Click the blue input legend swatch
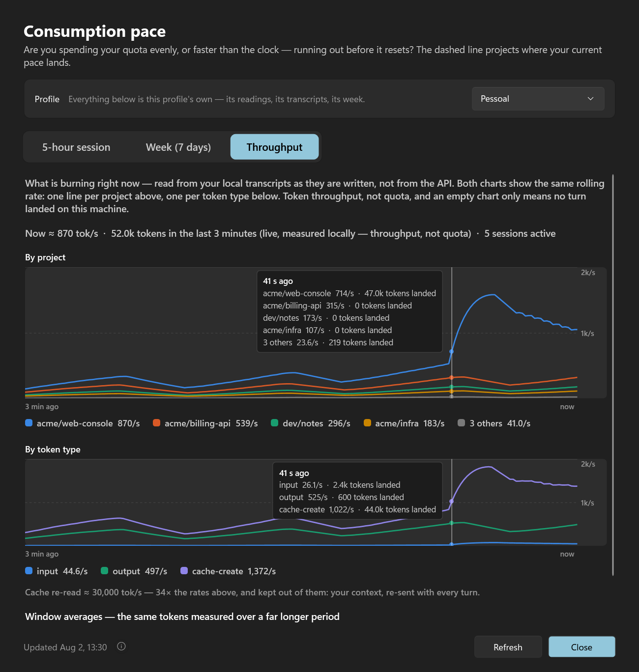Screen dimensions: 639x672 click(x=29, y=571)
